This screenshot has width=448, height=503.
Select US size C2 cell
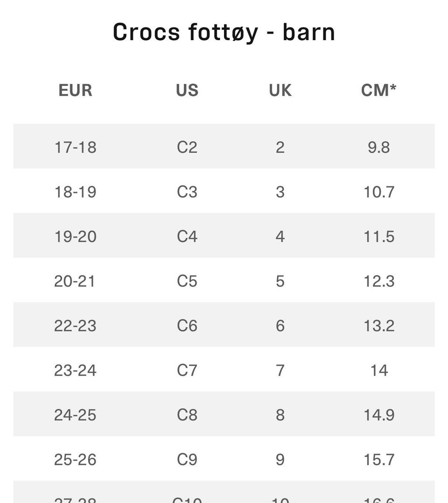click(x=187, y=147)
